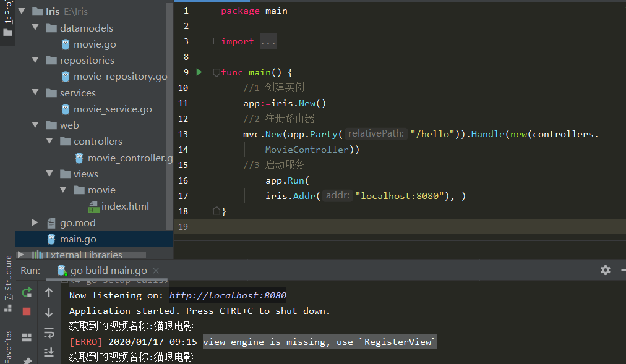Rerun the go build main.go configuration

(27, 293)
